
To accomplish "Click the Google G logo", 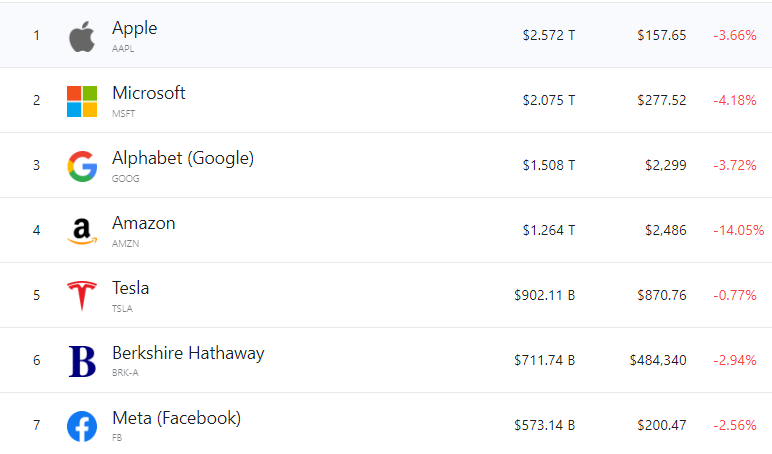I will (81, 166).
